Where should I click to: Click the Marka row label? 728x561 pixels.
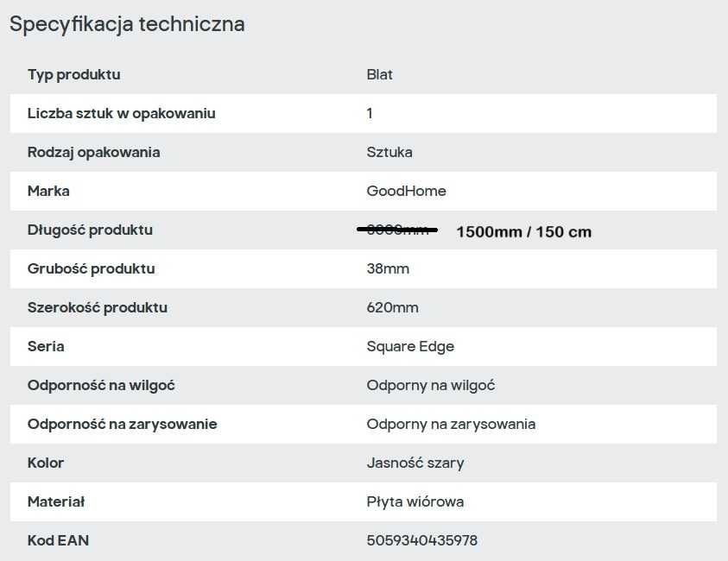tap(48, 191)
